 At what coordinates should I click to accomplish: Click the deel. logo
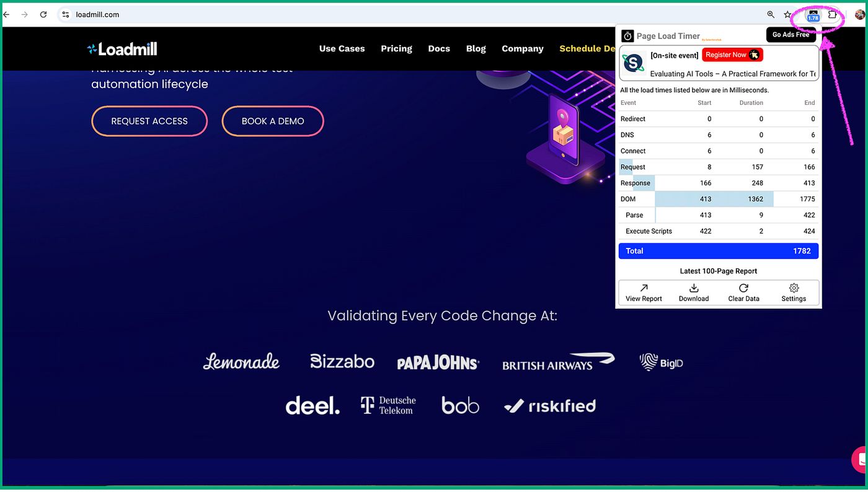click(312, 406)
